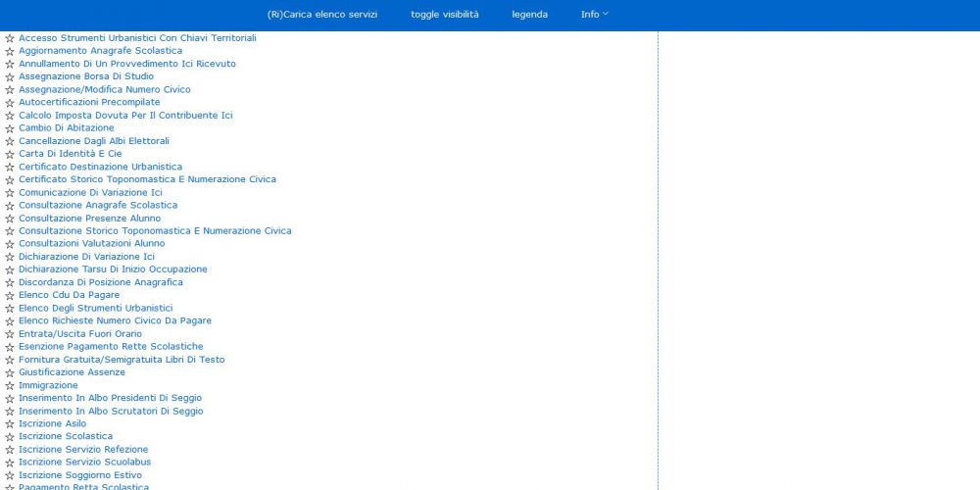Toggle star beside Iscrizione Asilo
Screen dimensions: 980x490
(10, 424)
